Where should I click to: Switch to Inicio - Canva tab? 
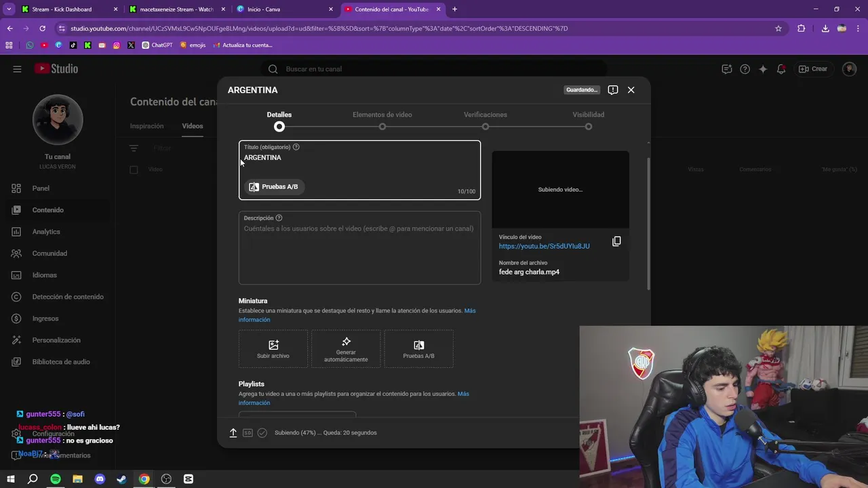tap(285, 9)
